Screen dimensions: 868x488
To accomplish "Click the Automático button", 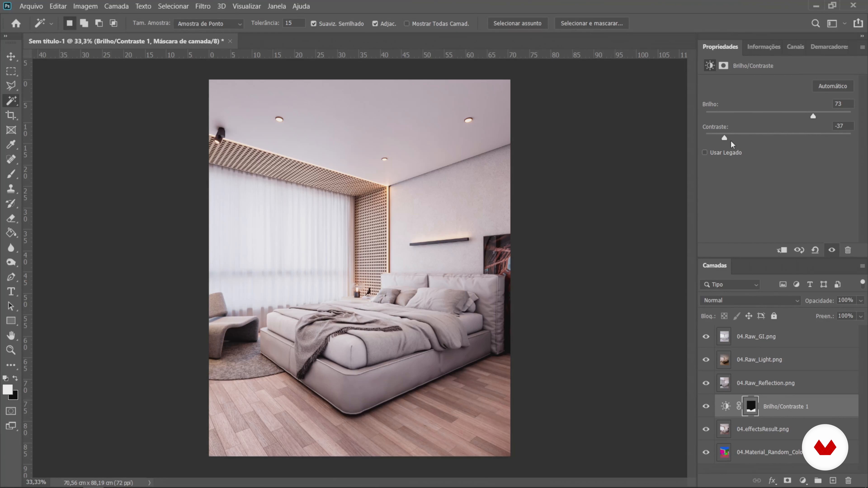I will pyautogui.click(x=833, y=86).
